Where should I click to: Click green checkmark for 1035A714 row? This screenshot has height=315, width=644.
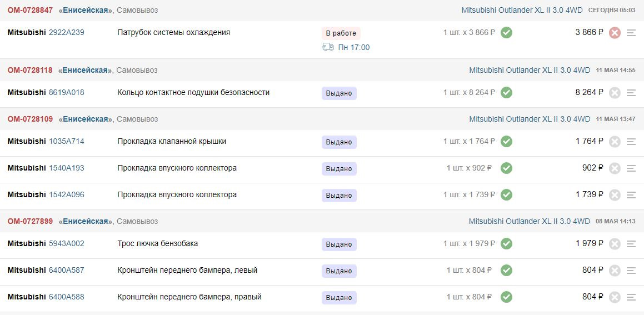(x=506, y=142)
